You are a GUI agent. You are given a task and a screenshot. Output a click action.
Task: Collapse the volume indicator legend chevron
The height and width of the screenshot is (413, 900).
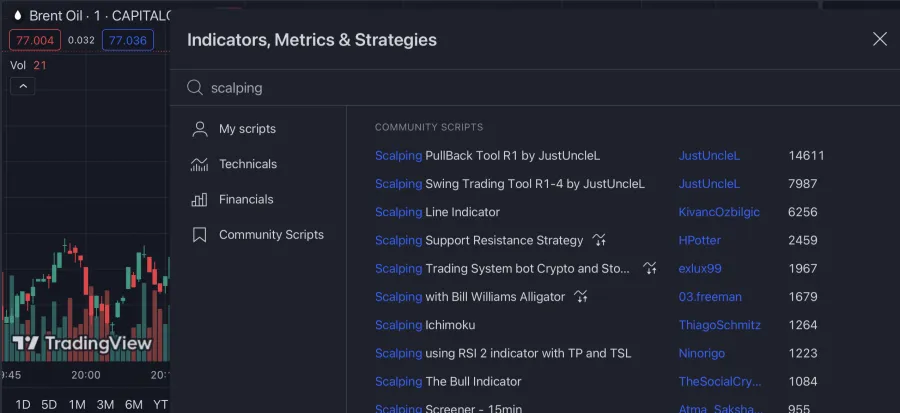click(x=23, y=86)
